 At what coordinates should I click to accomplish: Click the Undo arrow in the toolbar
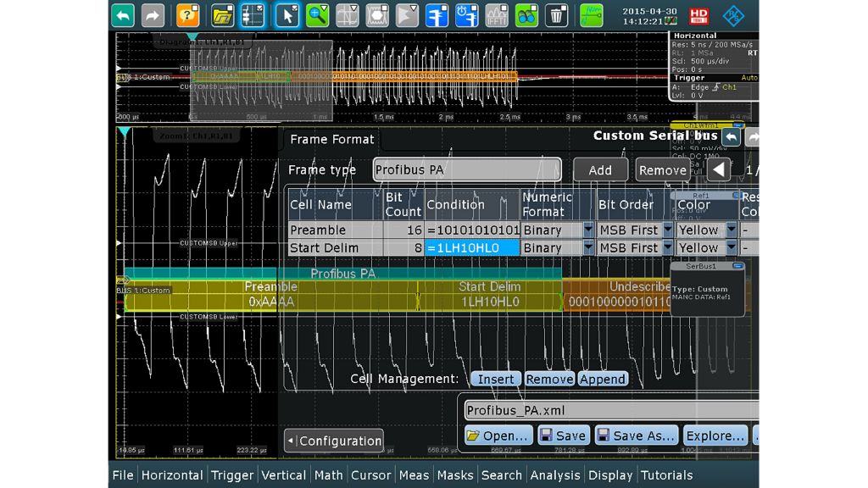(123, 15)
